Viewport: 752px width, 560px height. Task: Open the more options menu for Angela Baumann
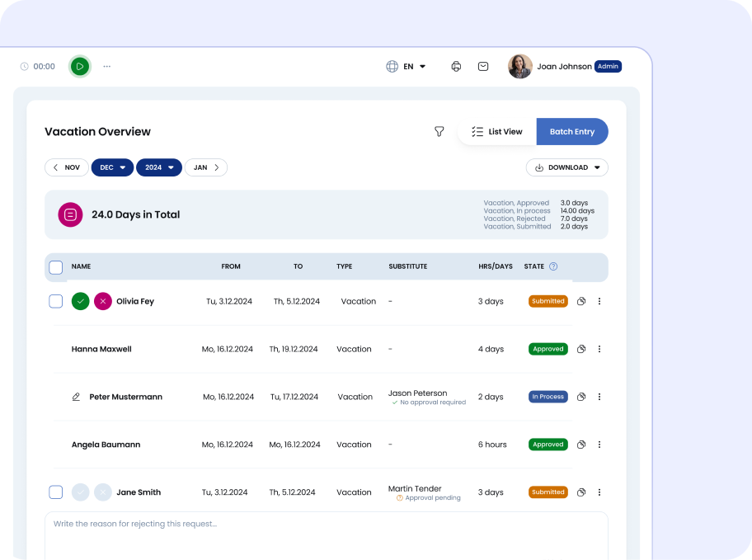(x=599, y=445)
